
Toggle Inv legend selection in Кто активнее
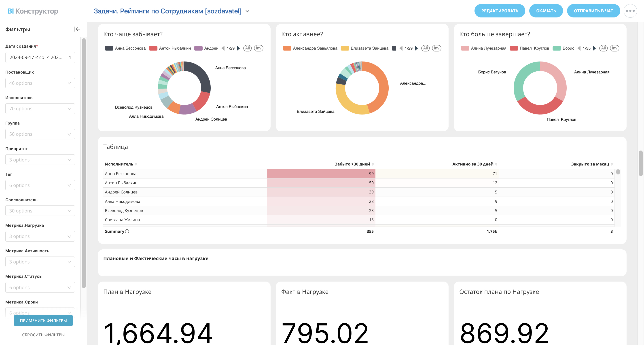[436, 48]
